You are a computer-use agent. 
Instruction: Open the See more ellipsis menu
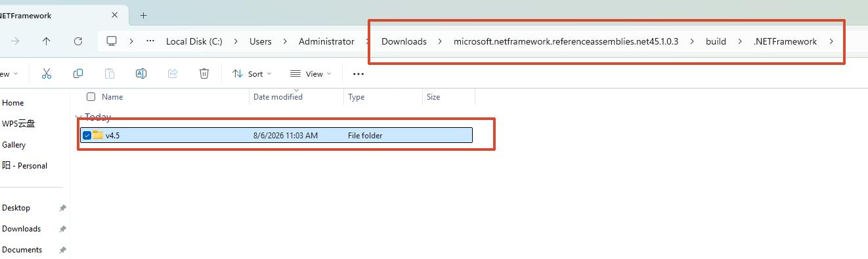point(358,74)
